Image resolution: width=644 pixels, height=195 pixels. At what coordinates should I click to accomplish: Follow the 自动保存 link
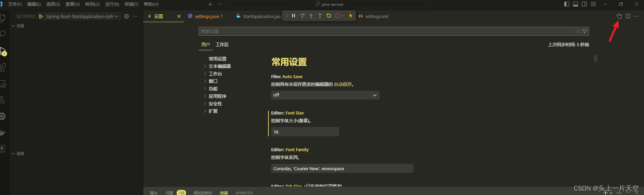point(343,84)
